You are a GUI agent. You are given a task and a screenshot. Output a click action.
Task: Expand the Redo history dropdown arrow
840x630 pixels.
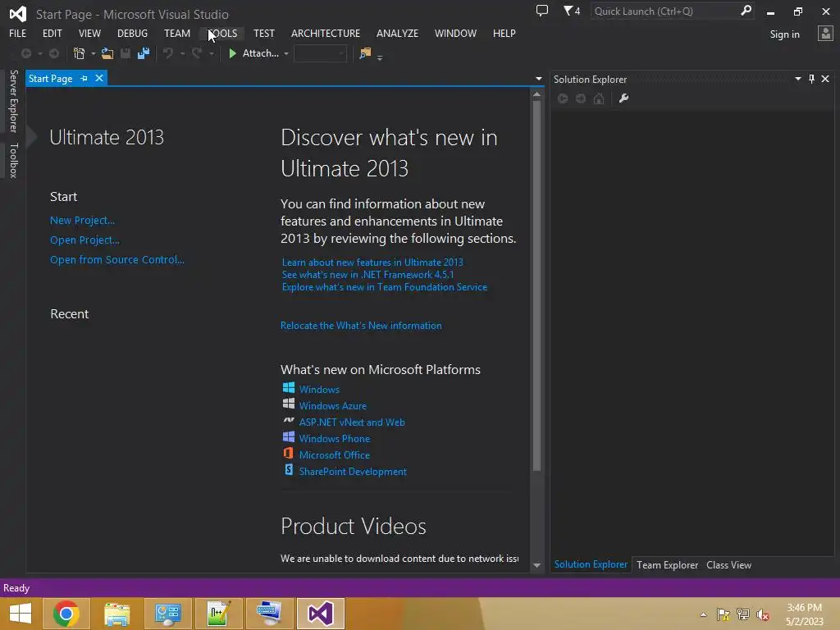click(x=212, y=54)
